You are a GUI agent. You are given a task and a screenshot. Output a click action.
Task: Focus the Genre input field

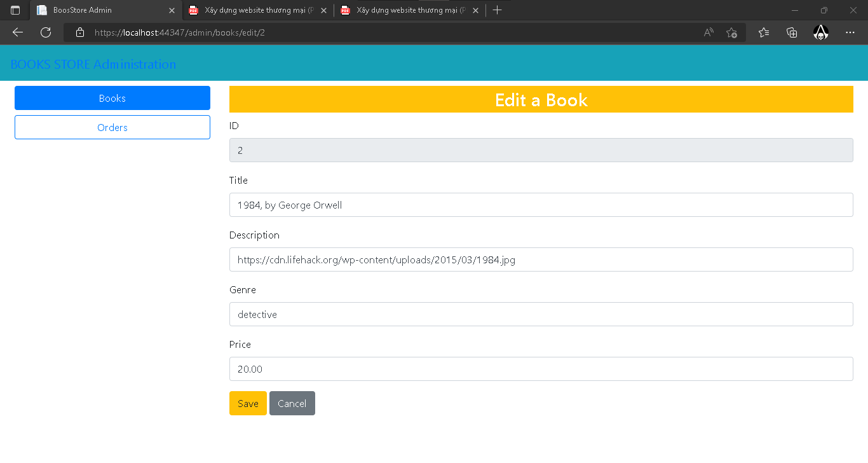coord(541,314)
